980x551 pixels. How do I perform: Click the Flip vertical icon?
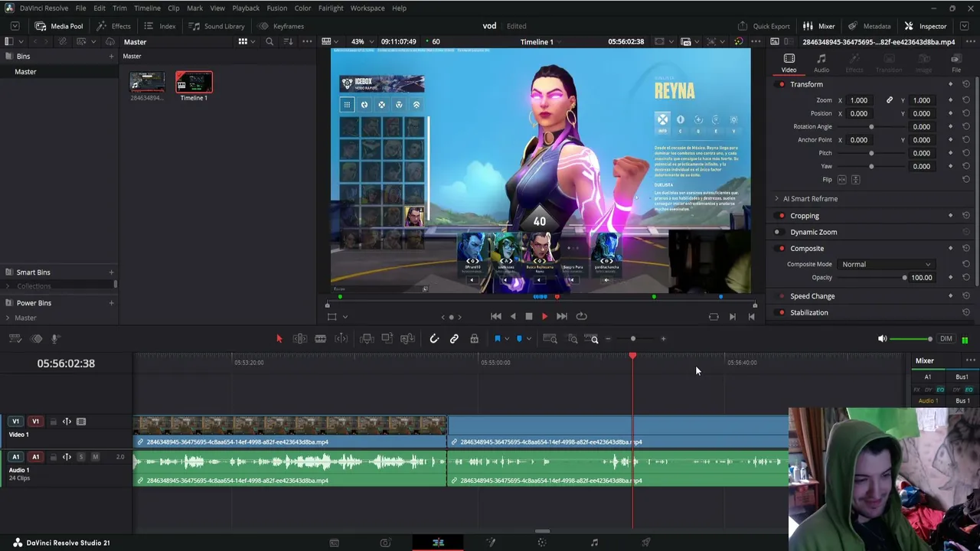855,180
